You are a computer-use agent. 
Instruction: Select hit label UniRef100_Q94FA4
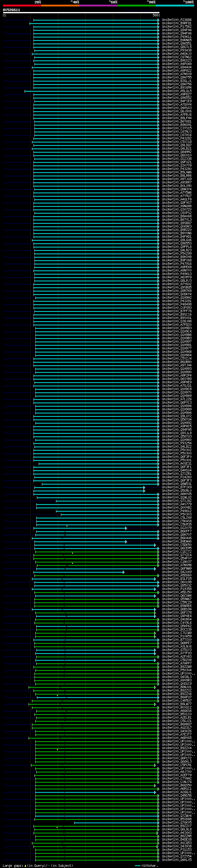click(177, 30)
